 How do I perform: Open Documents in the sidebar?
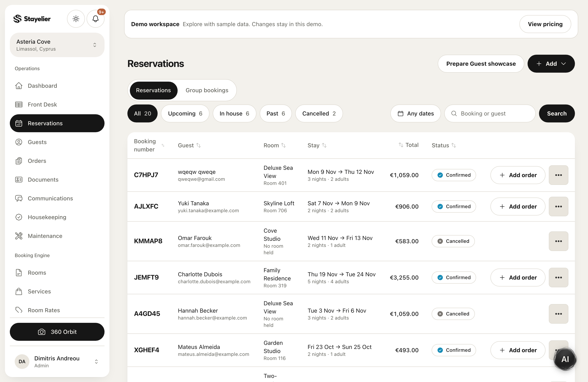(57, 180)
